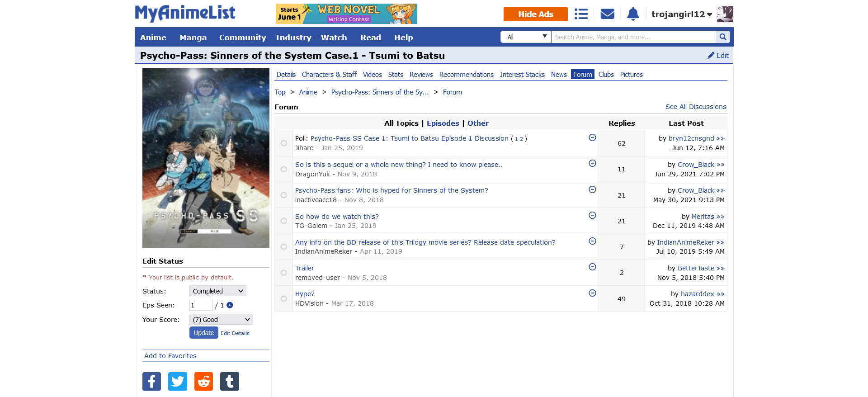Click the Update button
Image resolution: width=868 pixels, height=397 pixels.
coord(204,333)
